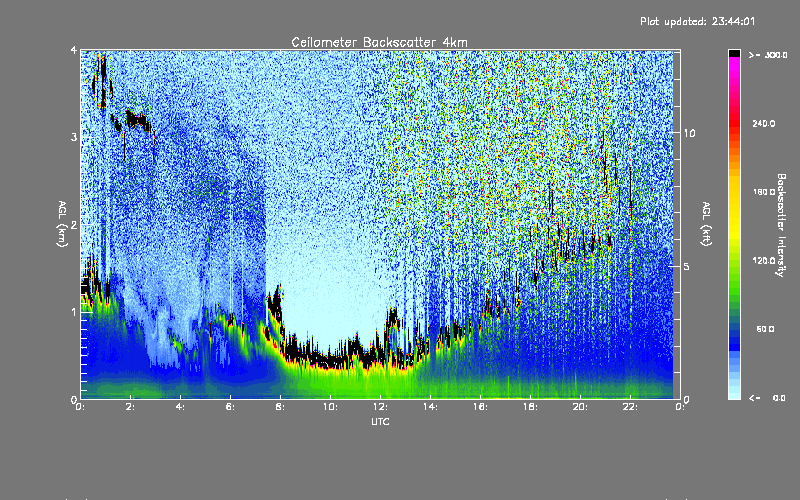The height and width of the screenshot is (500, 800).
Task: Click the '120.0' colorbar label
Action: point(764,260)
